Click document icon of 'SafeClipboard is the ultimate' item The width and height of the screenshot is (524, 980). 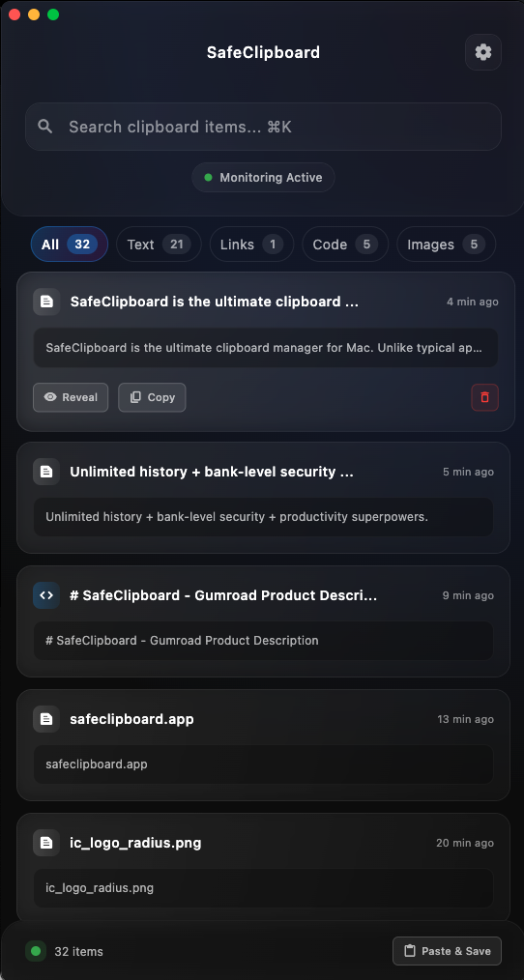(x=46, y=302)
